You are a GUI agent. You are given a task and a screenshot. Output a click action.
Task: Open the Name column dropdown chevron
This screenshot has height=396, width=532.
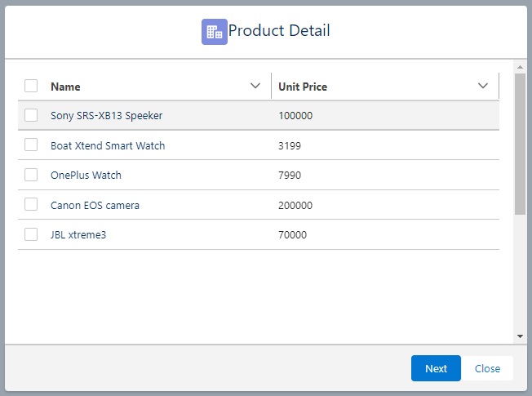[255, 86]
